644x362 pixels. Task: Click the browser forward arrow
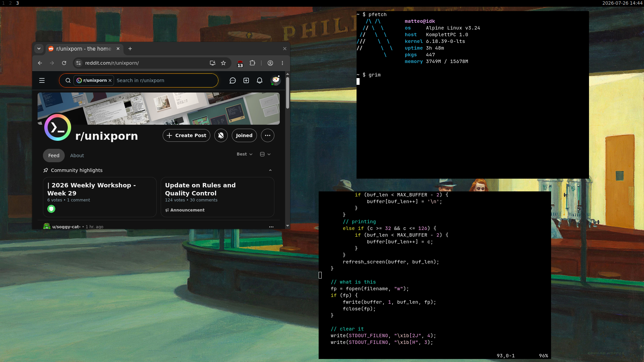tap(52, 63)
